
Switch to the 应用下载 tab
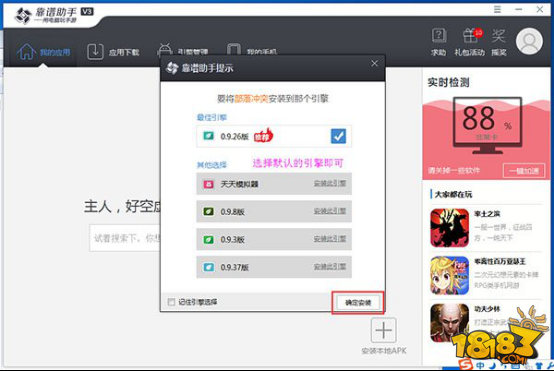tap(113, 52)
